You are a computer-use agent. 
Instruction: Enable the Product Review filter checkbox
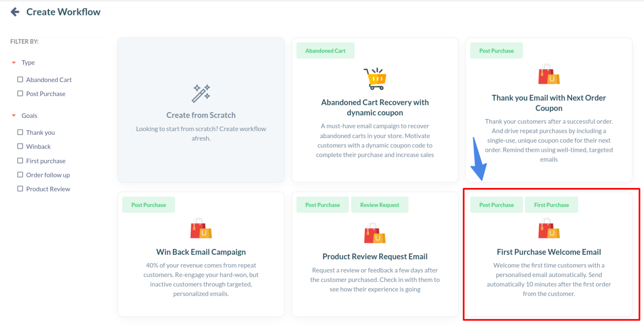coord(20,189)
